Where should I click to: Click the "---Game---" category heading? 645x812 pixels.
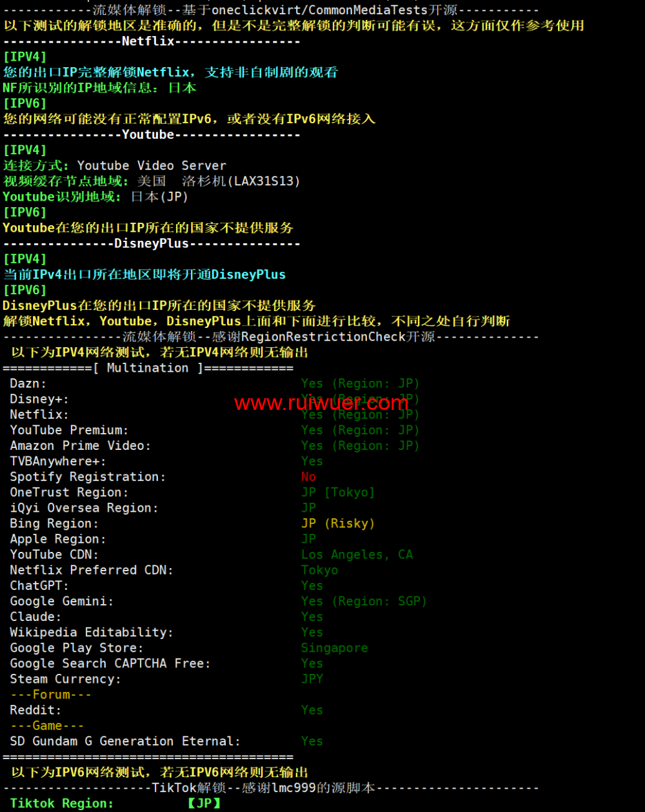[47, 726]
